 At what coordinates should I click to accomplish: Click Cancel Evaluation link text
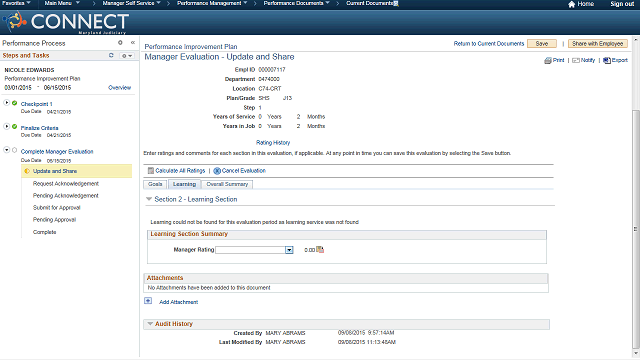coord(244,171)
